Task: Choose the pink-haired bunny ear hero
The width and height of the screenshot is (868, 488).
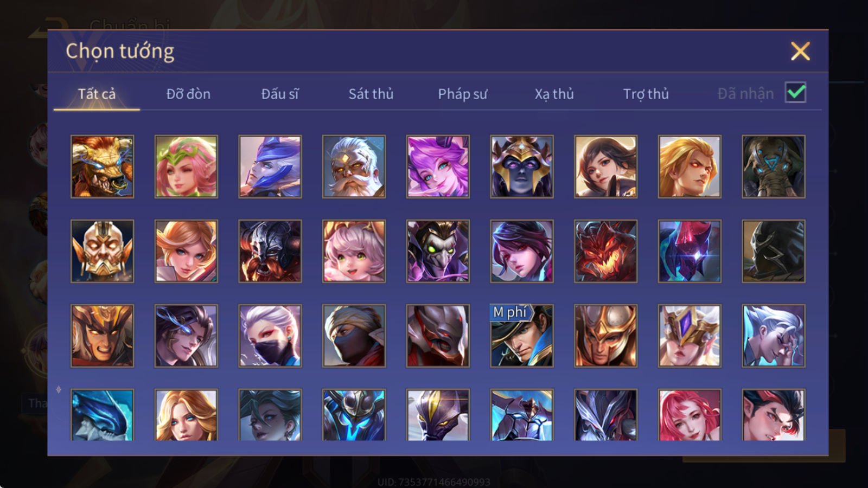Action: click(x=438, y=166)
